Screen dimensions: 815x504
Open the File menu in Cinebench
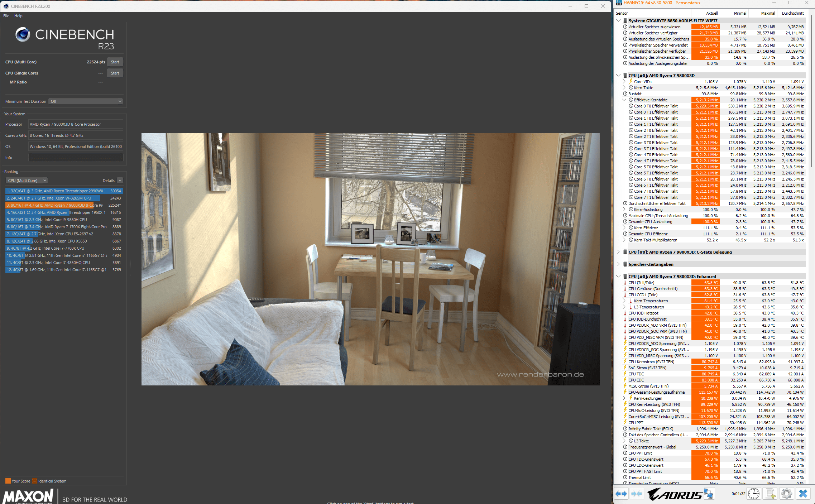coord(6,16)
